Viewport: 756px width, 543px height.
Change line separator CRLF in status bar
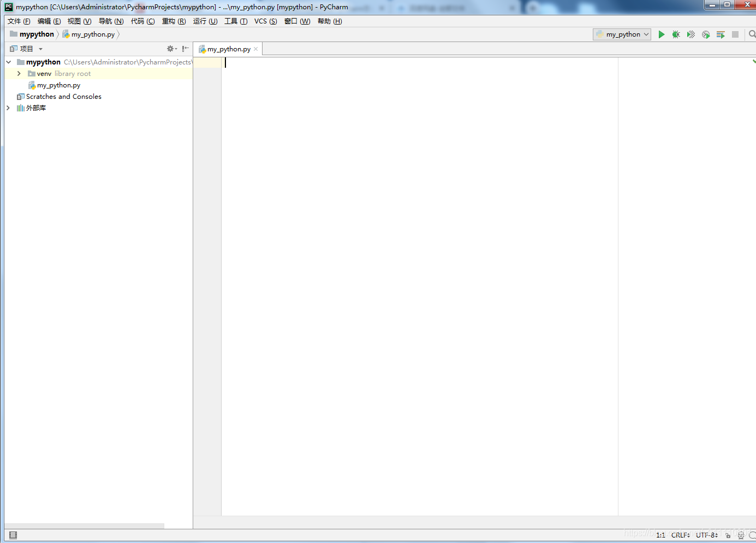pos(681,535)
